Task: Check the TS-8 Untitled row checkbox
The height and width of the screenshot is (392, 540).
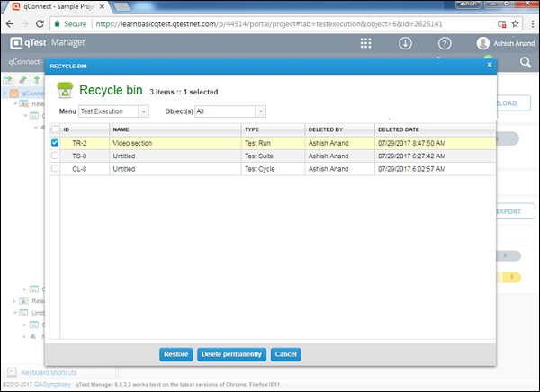Action: [x=55, y=156]
